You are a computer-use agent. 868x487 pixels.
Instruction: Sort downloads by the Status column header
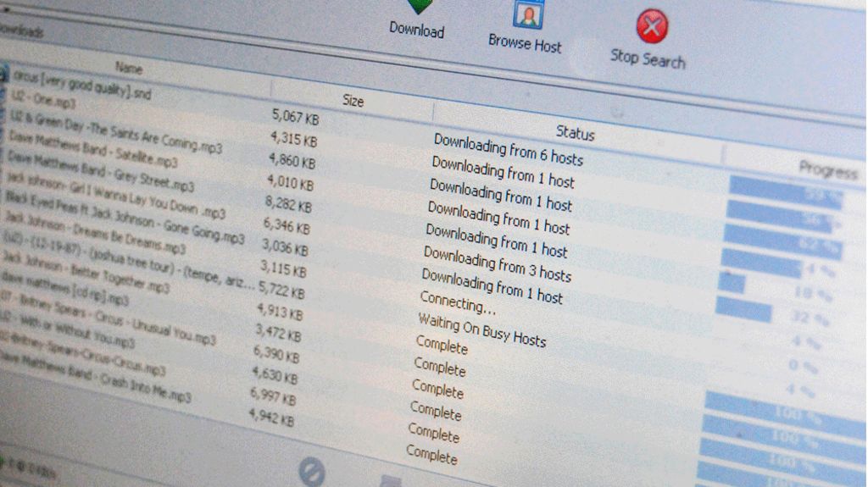coord(576,133)
